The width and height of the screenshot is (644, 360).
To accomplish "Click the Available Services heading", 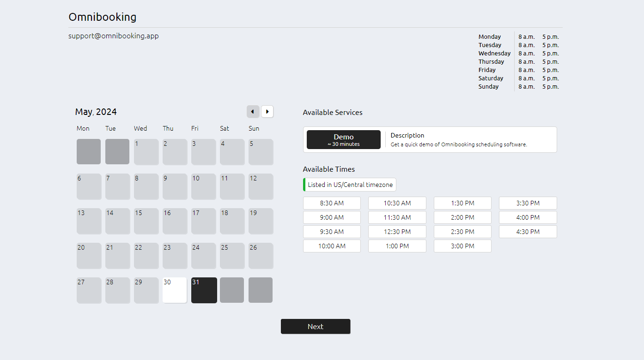I will (x=333, y=112).
